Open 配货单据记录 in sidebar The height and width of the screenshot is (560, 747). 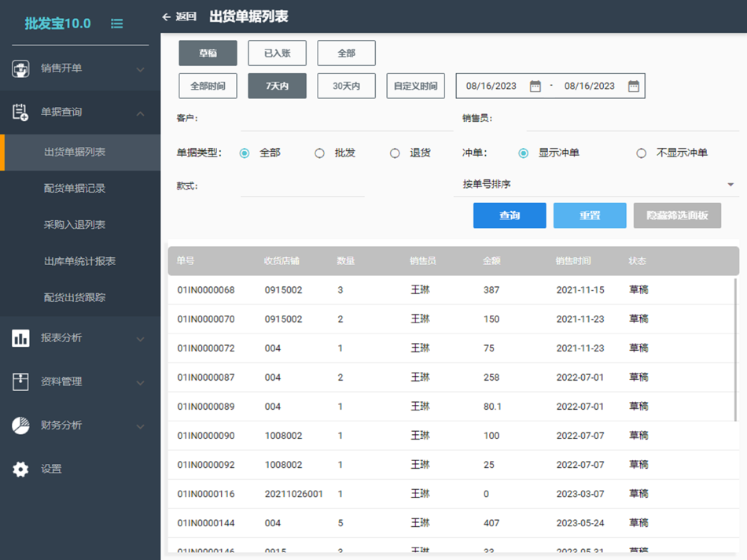coord(80,189)
